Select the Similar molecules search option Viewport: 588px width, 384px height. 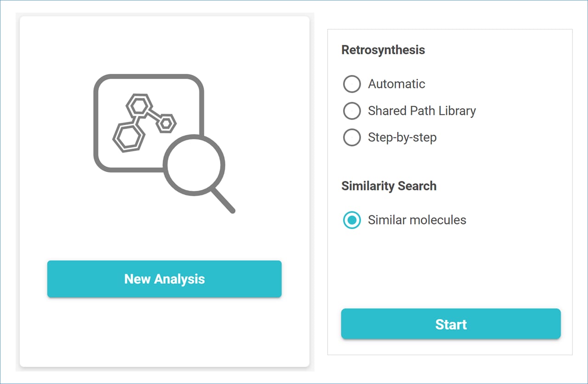[352, 220]
